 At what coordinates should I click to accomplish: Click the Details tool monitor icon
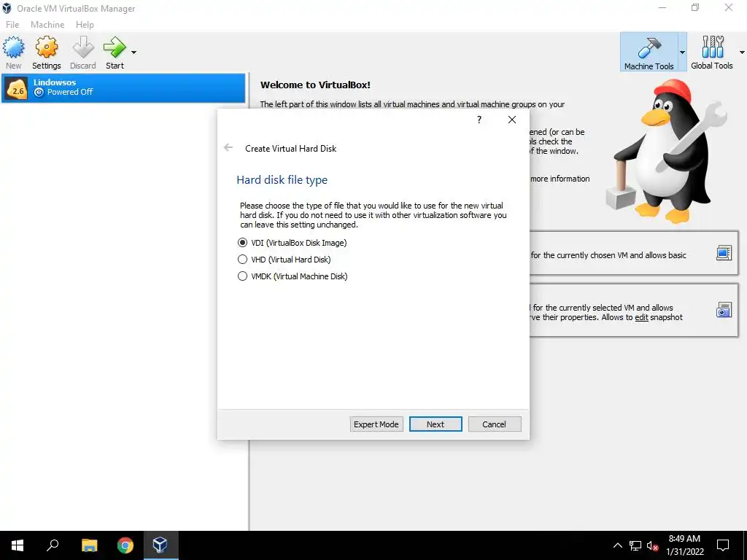(724, 253)
